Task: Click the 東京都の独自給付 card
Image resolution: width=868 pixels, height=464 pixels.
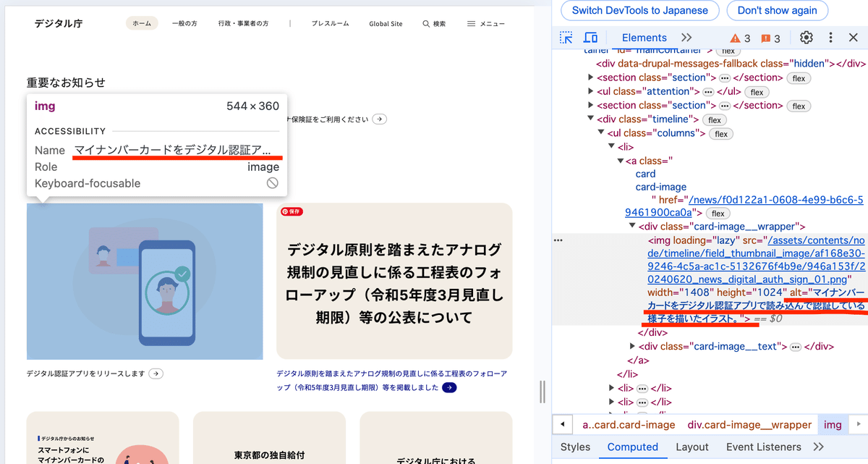Action: [269, 438]
